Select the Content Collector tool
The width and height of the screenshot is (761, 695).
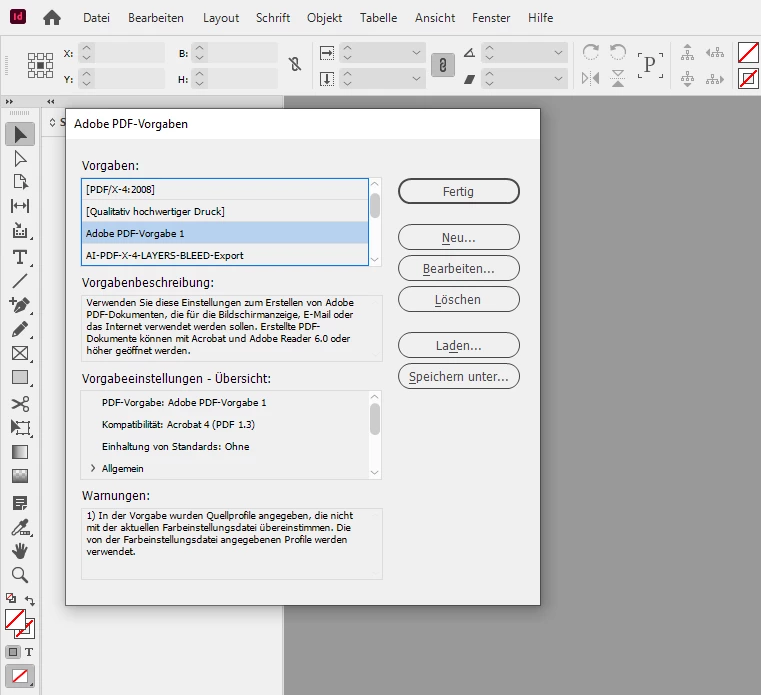[20, 231]
